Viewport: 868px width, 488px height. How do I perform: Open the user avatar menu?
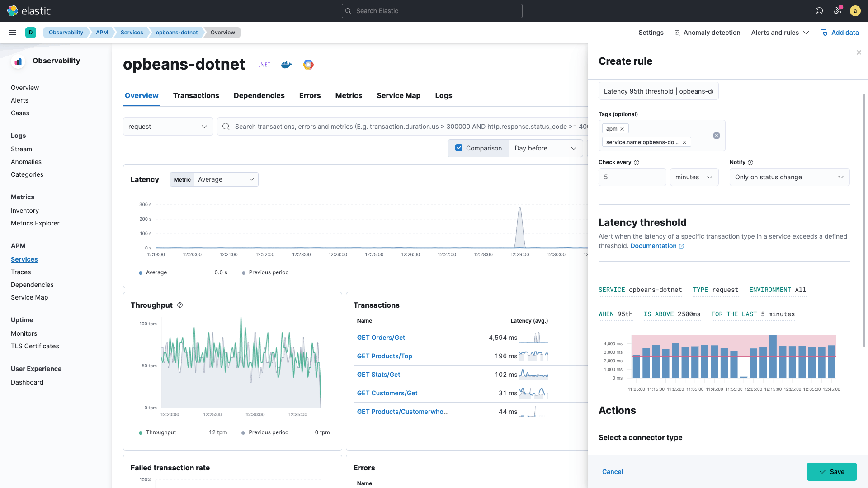[x=855, y=11]
